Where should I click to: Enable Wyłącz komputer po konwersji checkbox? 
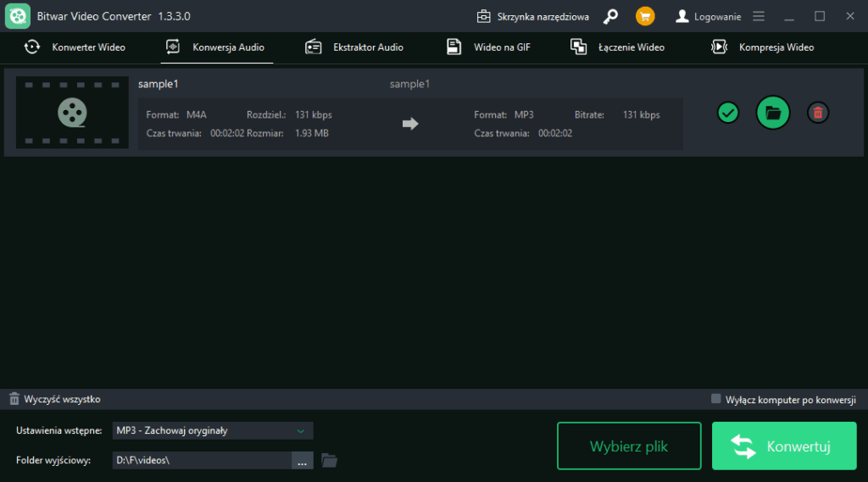click(x=715, y=399)
